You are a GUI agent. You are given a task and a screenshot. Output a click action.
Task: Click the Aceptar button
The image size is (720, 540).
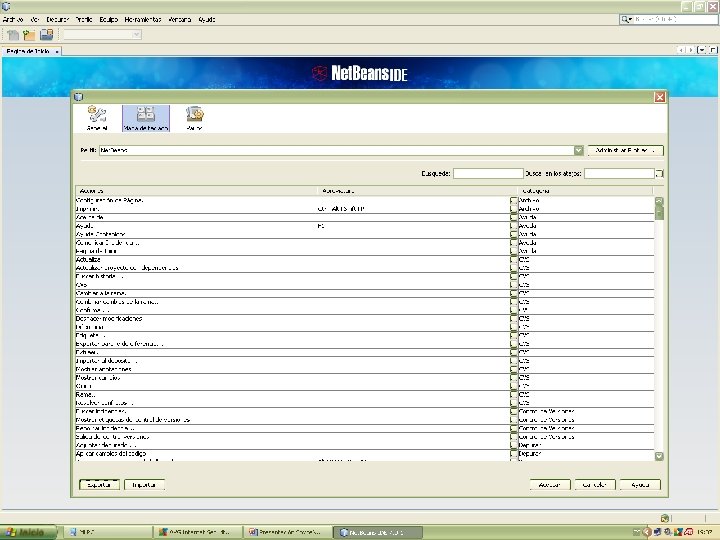(x=550, y=484)
